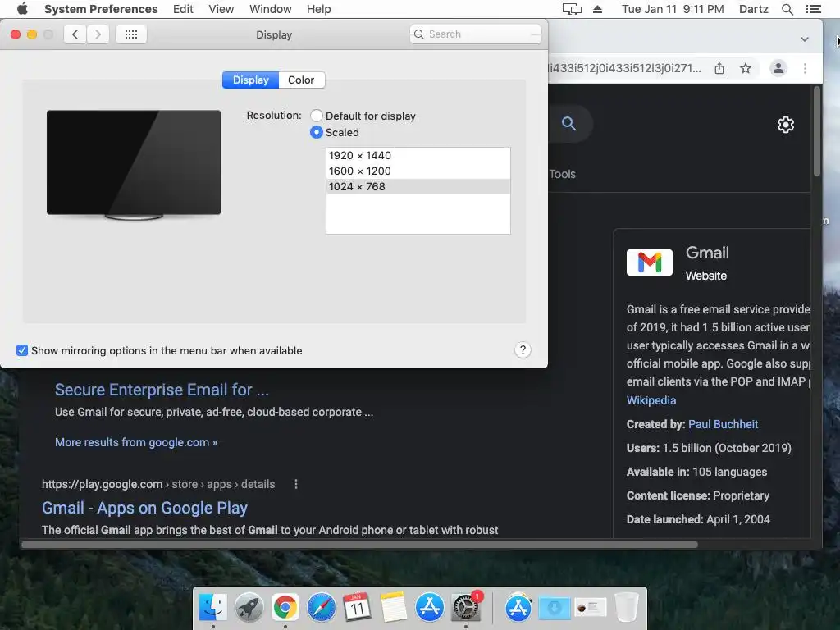Open the View menu

pyautogui.click(x=221, y=9)
